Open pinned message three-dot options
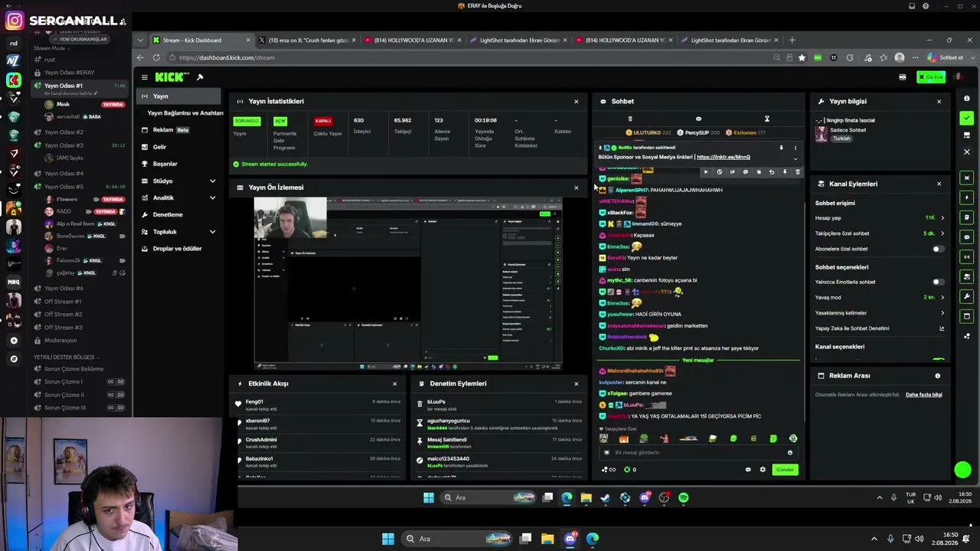The height and width of the screenshot is (551, 980). pos(795,148)
